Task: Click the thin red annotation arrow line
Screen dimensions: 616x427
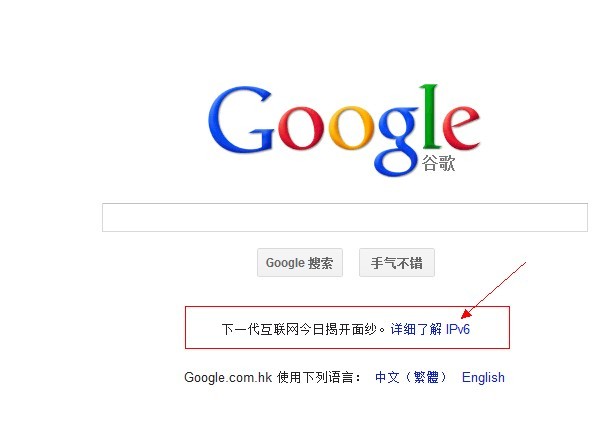Action: tap(498, 288)
